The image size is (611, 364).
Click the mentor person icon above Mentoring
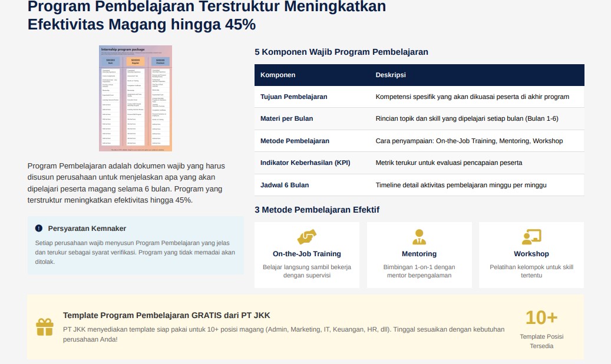point(419,237)
